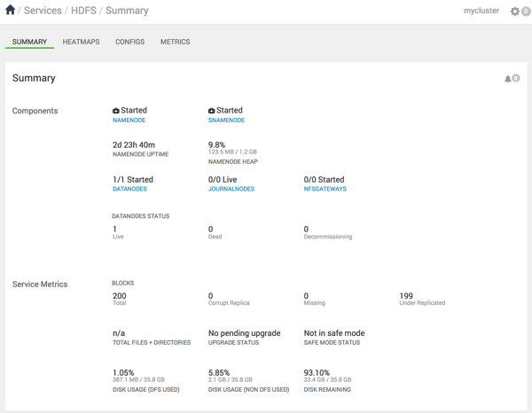Open the SNAMENODE component link
The image size is (532, 413).
coord(226,121)
